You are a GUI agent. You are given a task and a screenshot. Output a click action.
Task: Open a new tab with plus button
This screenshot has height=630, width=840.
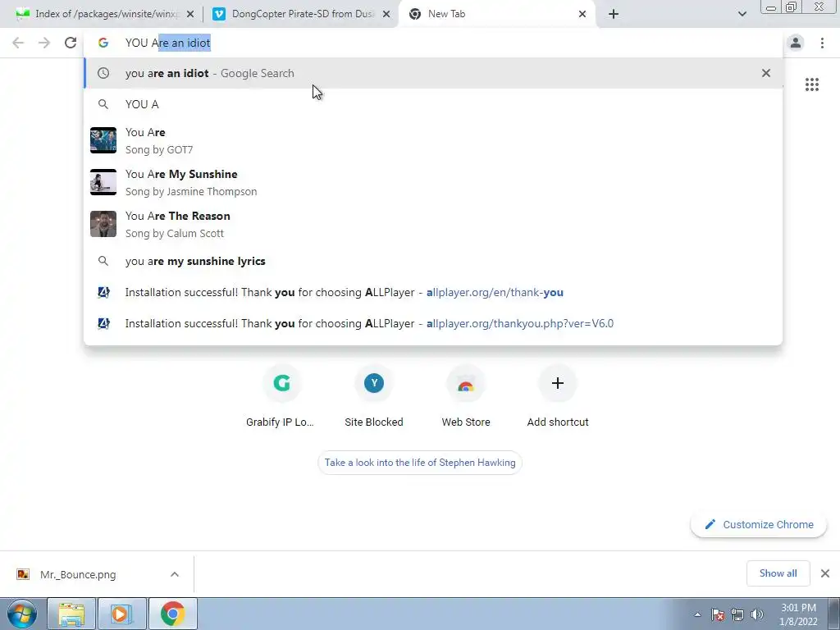click(x=614, y=14)
